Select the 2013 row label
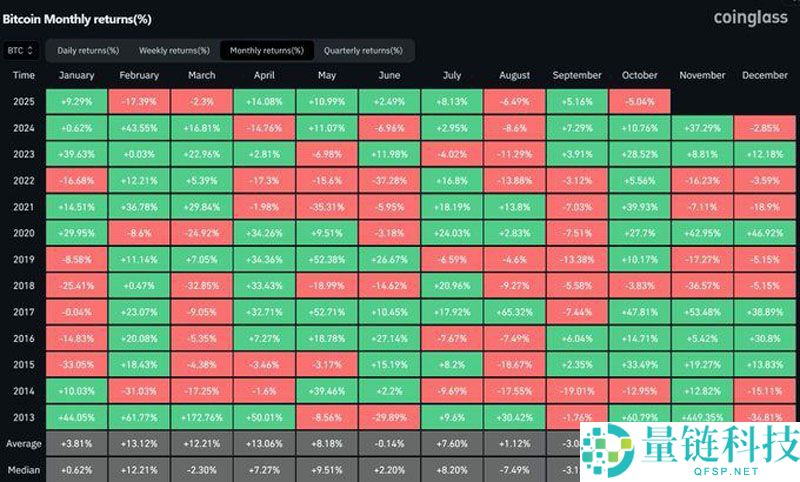 [x=23, y=417]
